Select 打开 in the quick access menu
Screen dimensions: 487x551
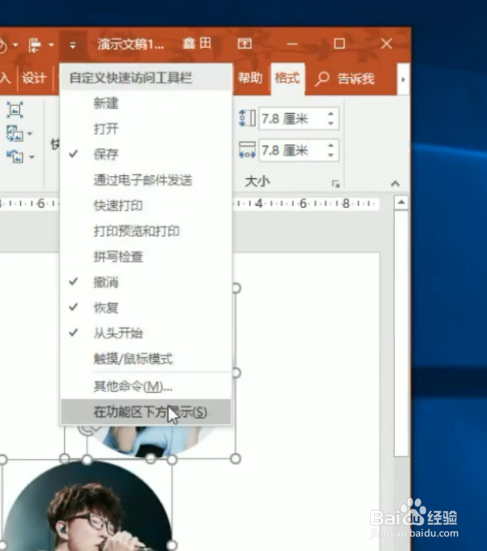145,129
